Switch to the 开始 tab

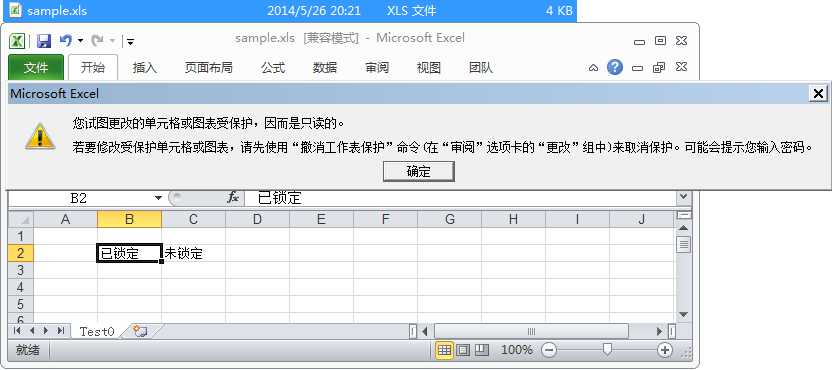coord(93,67)
